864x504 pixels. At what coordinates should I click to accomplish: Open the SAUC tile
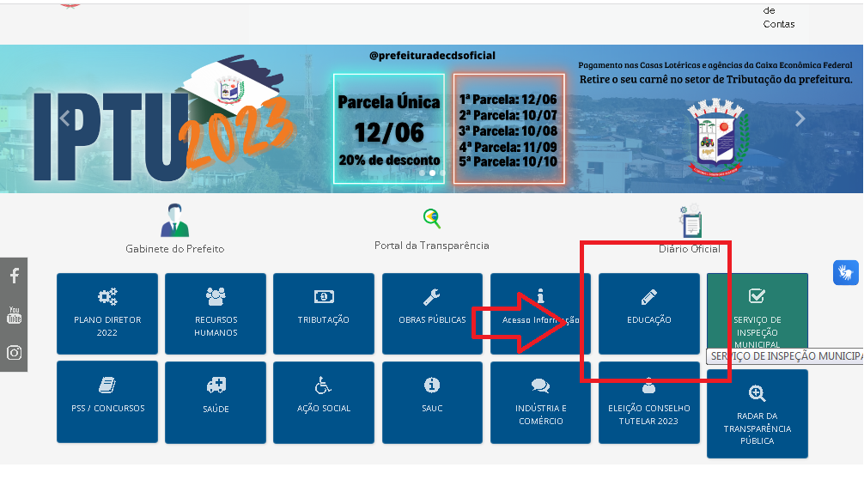pos(432,402)
